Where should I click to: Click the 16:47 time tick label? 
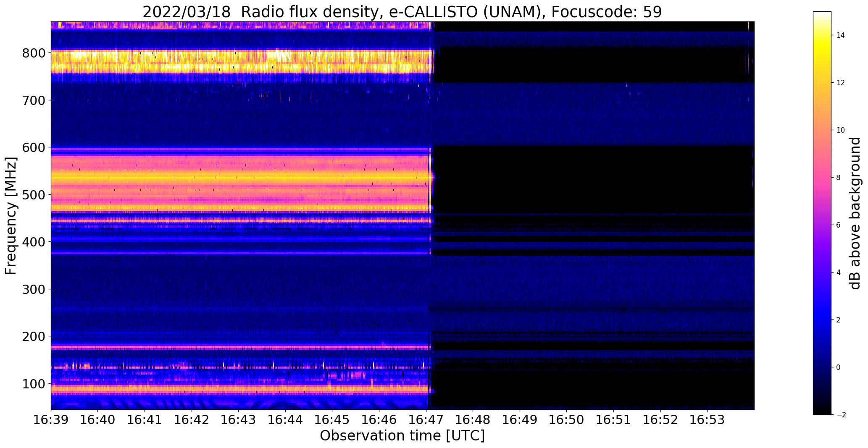(x=426, y=420)
